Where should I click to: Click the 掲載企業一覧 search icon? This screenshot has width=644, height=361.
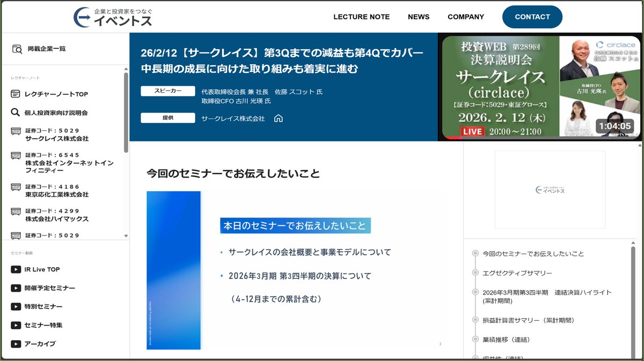17,48
